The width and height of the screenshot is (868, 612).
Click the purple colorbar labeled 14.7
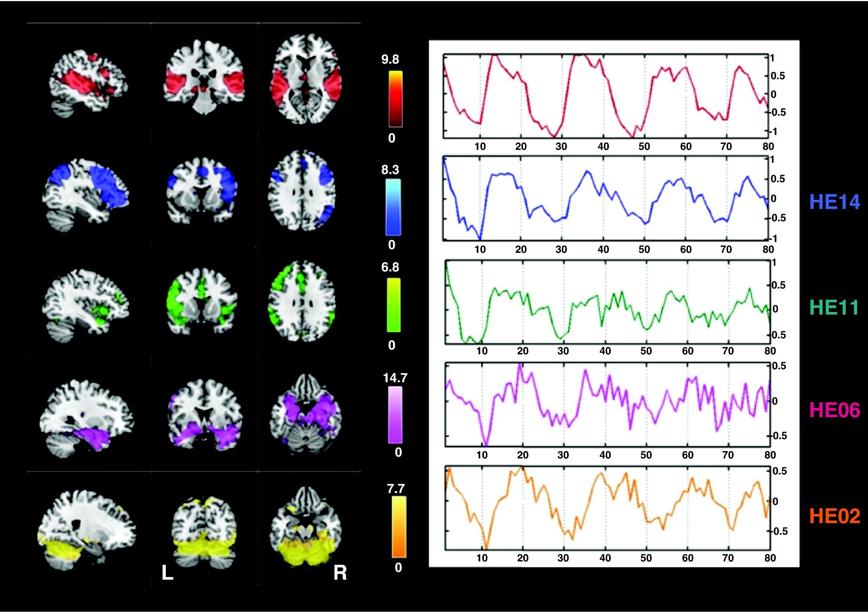pyautogui.click(x=395, y=415)
